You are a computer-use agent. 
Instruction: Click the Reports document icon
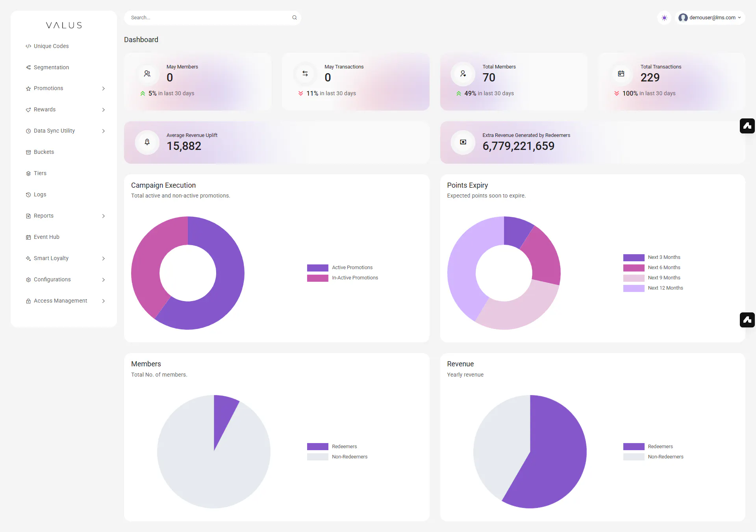[x=28, y=216]
